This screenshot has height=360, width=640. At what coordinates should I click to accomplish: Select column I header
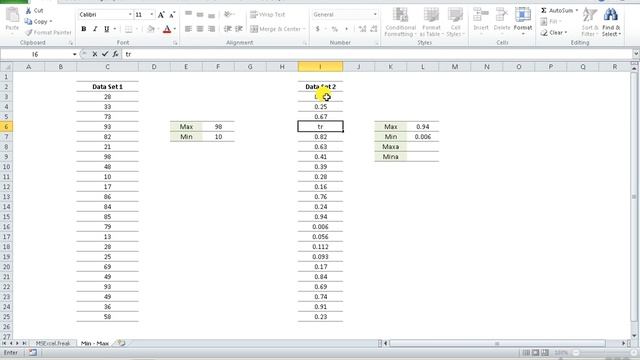click(x=320, y=67)
